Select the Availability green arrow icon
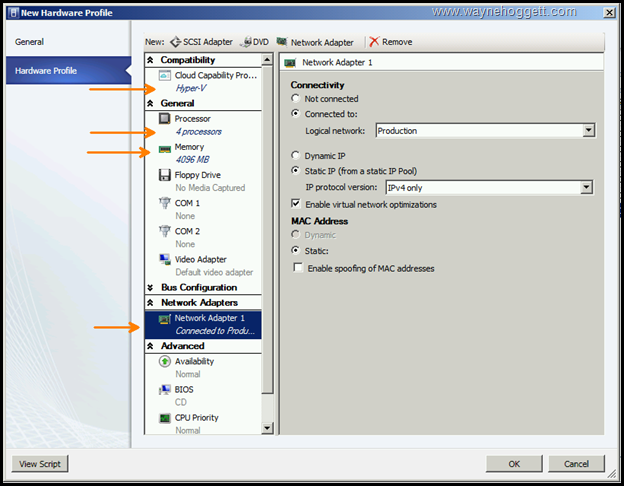 click(164, 361)
